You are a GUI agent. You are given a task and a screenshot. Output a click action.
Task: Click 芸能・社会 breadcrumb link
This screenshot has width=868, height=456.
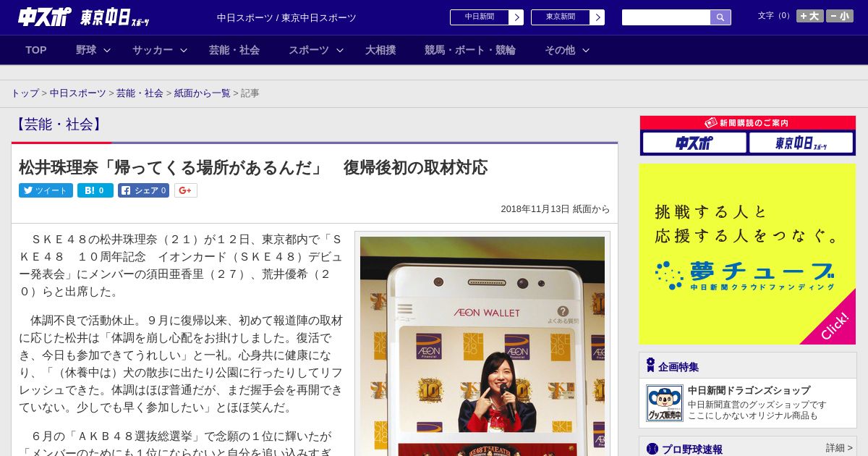click(x=140, y=93)
